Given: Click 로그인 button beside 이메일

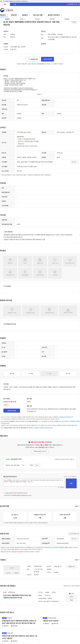Looking at the screenshot, I should tap(37, 465).
